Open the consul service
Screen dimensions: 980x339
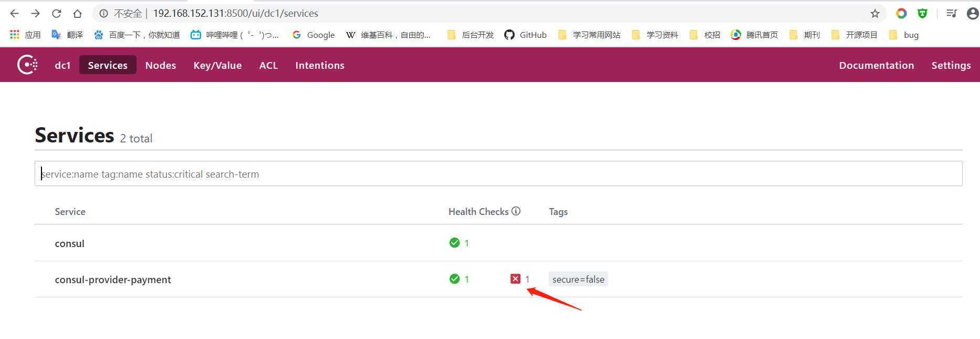[69, 243]
